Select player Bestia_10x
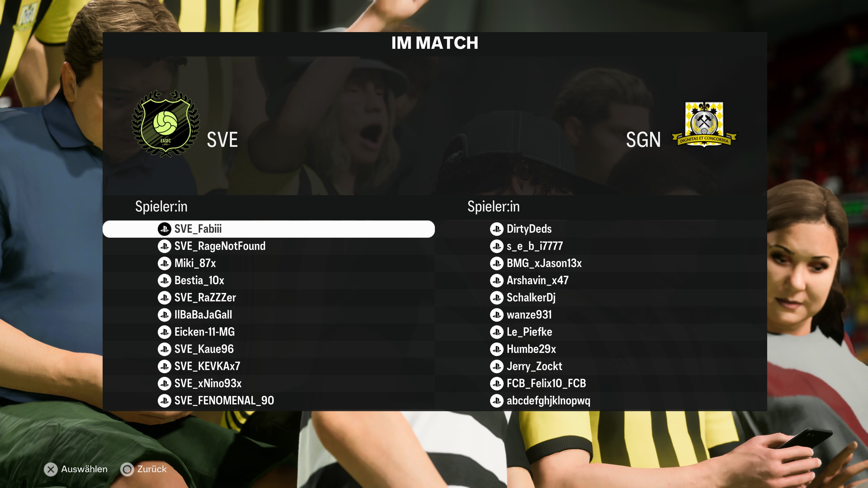The width and height of the screenshot is (868, 488). pos(269,281)
